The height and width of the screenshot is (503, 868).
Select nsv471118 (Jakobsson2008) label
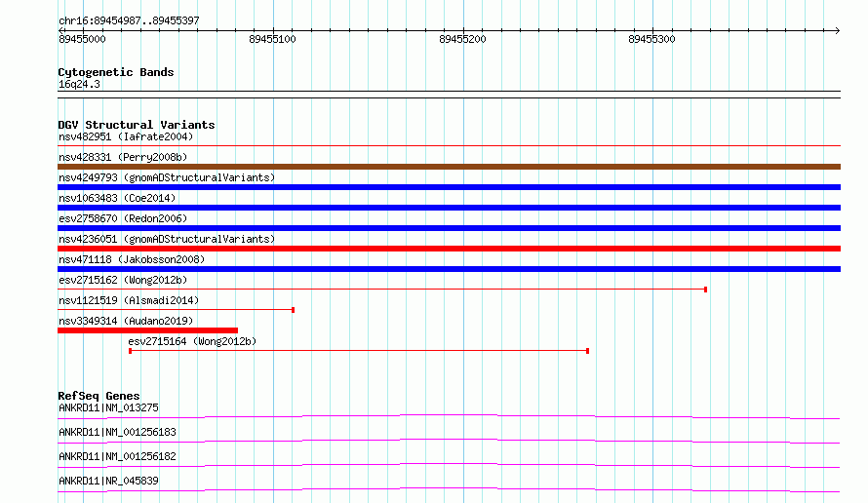132,259
